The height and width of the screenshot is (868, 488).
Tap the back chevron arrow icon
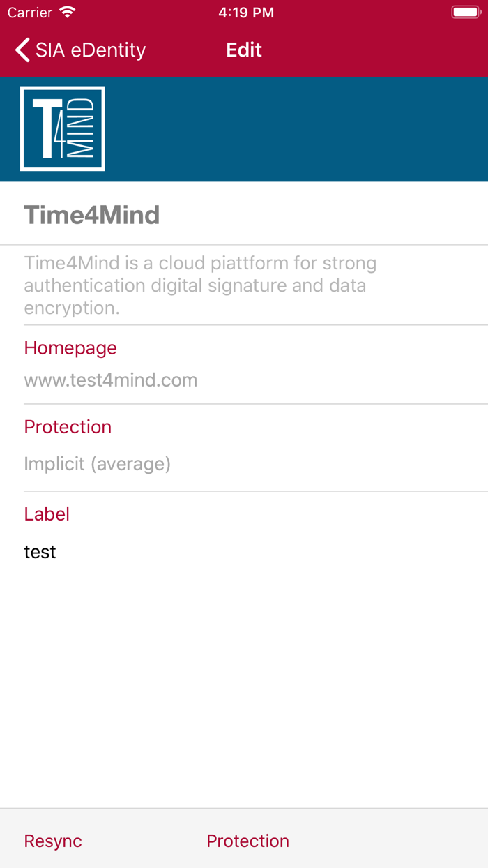coord(22,50)
